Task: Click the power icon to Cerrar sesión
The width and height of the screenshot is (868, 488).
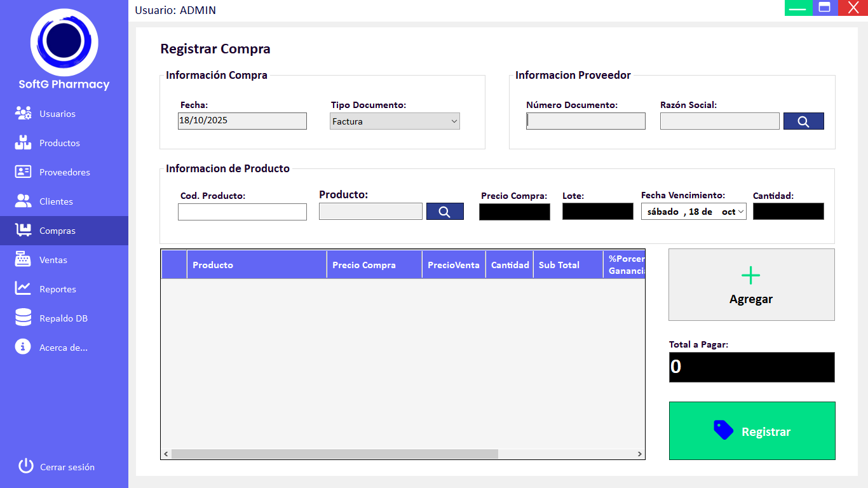Action: click(25, 466)
